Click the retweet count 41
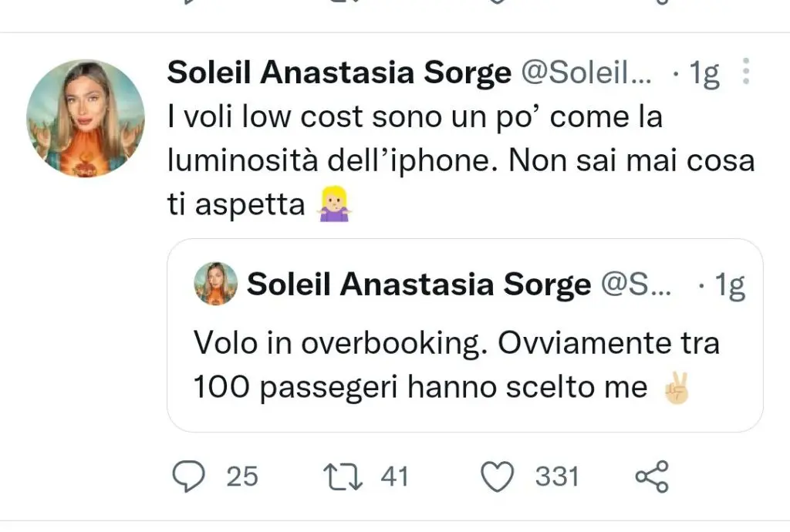The width and height of the screenshot is (790, 532). 394,477
